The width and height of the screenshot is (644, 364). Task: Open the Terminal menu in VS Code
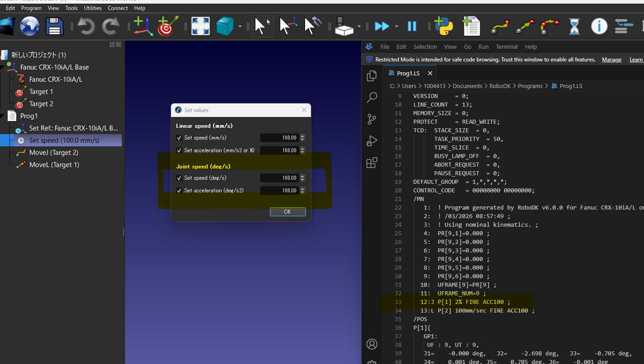pos(506,47)
